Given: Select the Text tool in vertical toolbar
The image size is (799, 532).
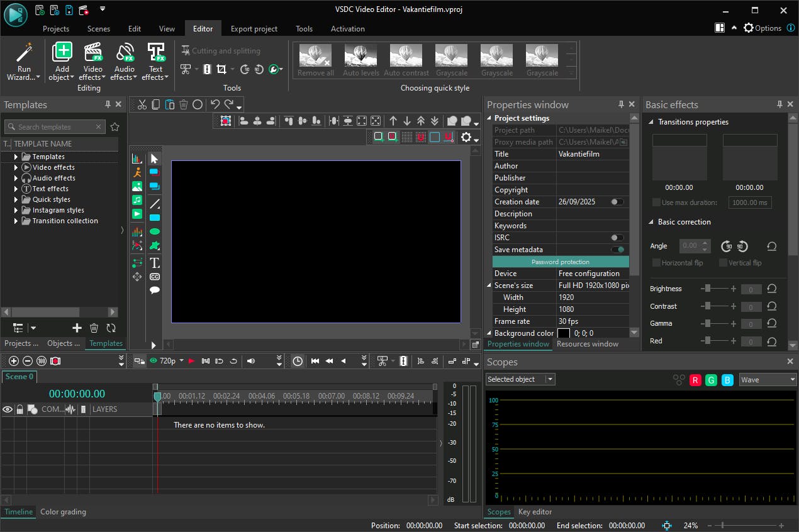Looking at the screenshot, I should [154, 263].
